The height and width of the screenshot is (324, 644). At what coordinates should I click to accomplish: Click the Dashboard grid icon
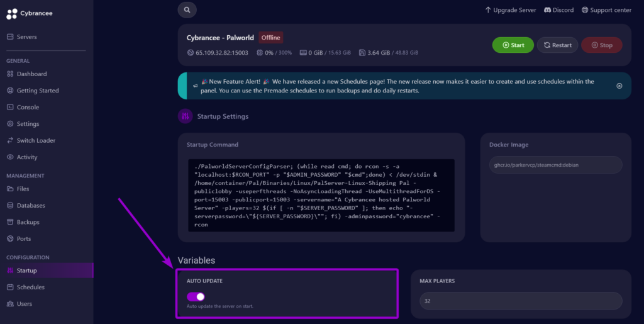coord(10,74)
